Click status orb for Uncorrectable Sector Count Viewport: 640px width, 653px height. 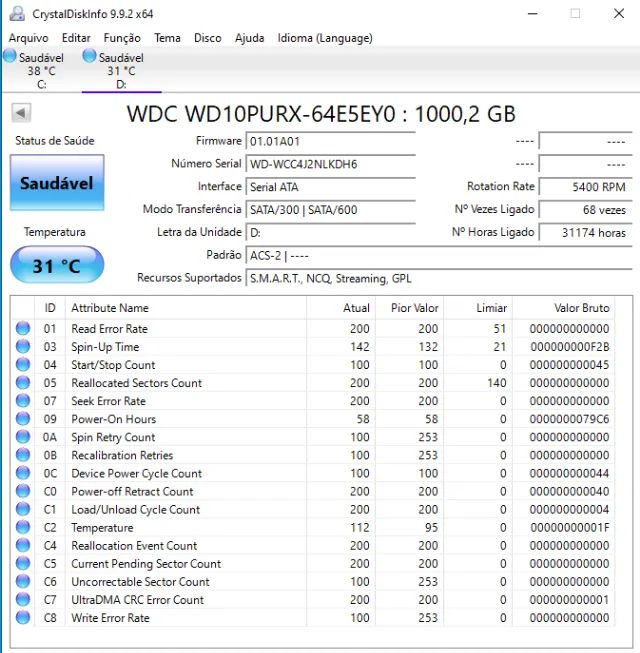23,581
